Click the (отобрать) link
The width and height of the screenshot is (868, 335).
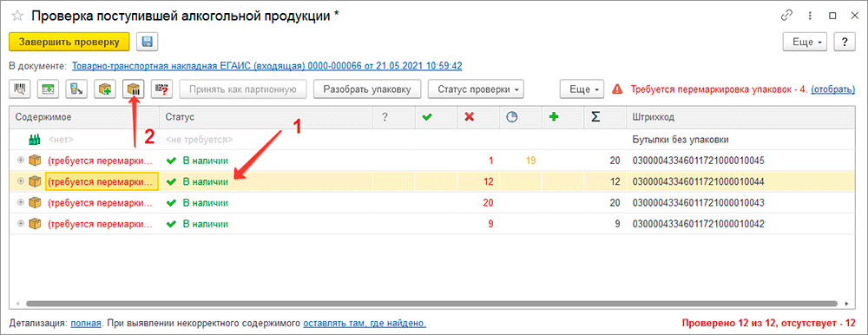[x=832, y=89]
